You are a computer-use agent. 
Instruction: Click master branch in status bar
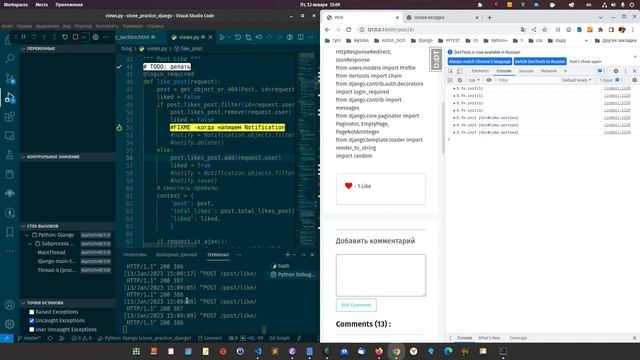pyautogui.click(x=29, y=338)
